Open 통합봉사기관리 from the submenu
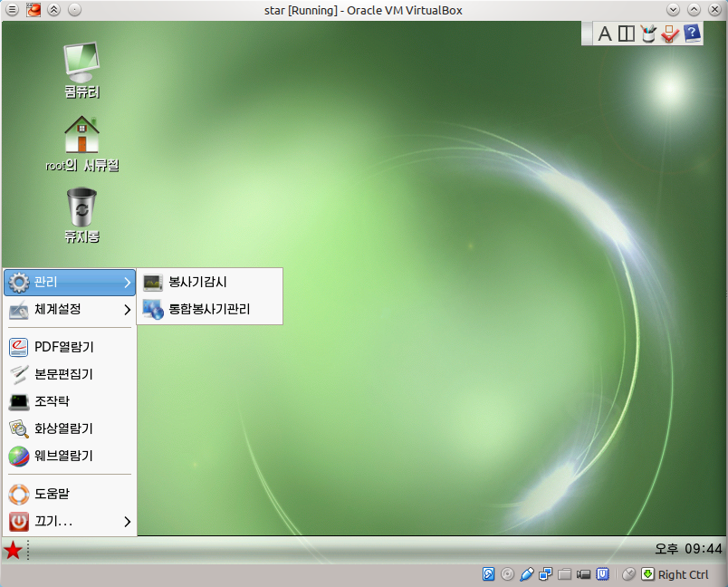Screen dimensions: 728x587 pos(209,309)
